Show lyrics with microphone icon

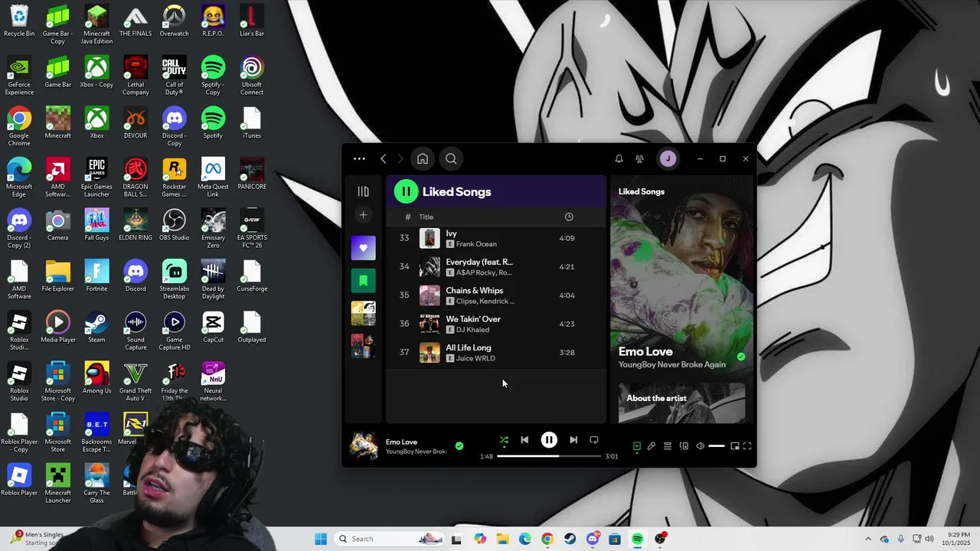651,446
